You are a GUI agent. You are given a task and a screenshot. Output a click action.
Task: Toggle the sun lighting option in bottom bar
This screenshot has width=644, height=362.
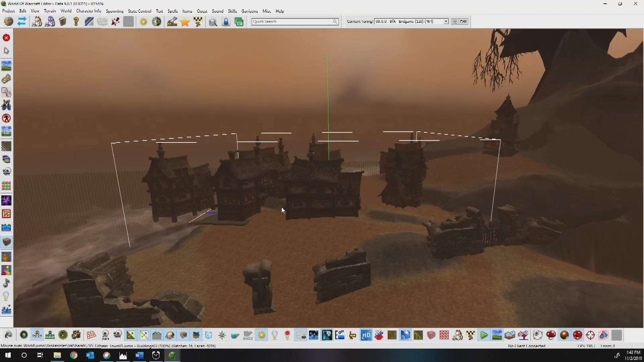(x=262, y=335)
